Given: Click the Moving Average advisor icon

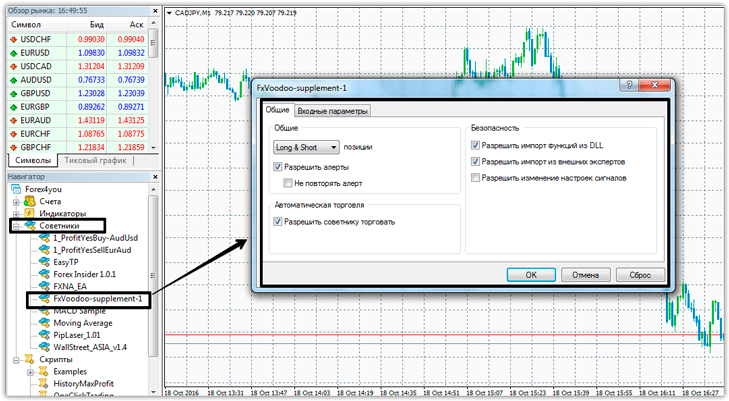Looking at the screenshot, I should click(43, 323).
